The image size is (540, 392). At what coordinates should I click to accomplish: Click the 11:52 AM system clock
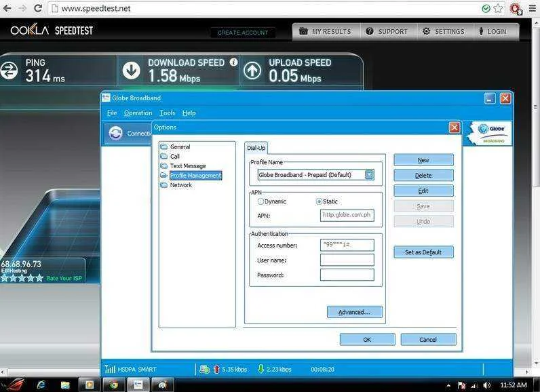(x=514, y=385)
